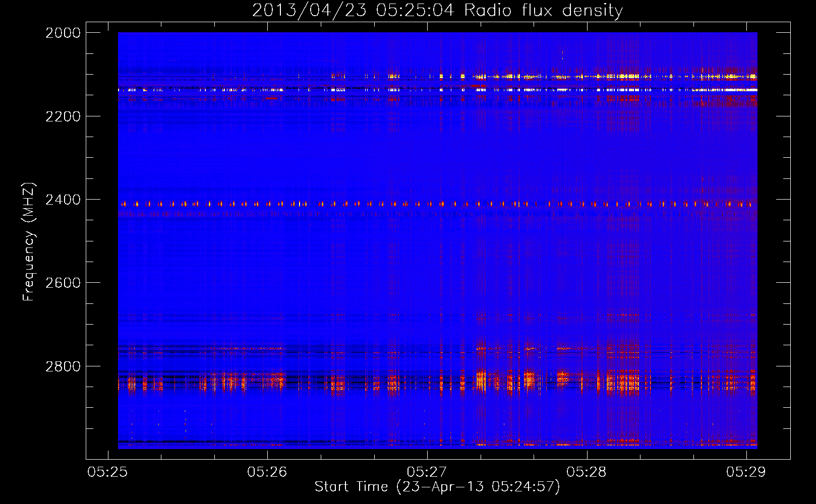Click the "Frequency (MHZ)" axis label

click(29, 242)
